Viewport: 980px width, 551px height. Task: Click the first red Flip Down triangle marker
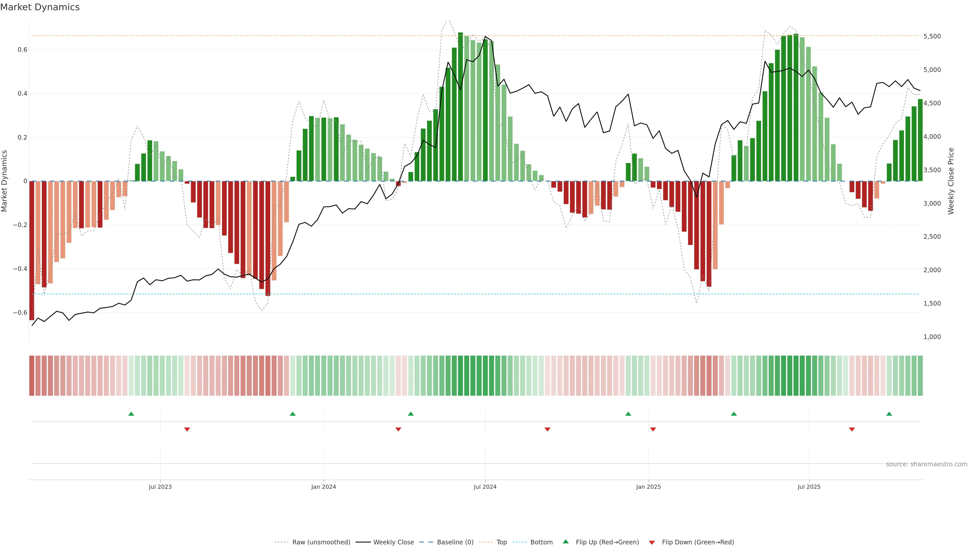187,429
